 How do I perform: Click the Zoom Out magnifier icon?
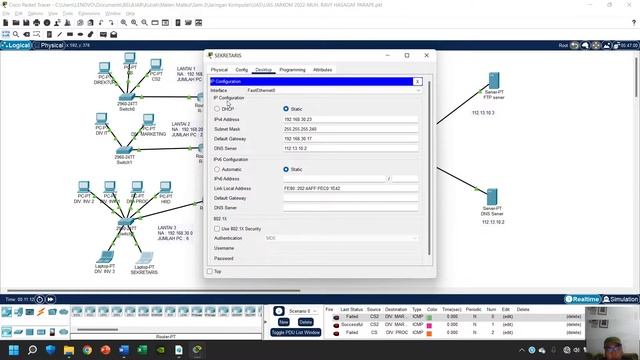click(x=144, y=23)
